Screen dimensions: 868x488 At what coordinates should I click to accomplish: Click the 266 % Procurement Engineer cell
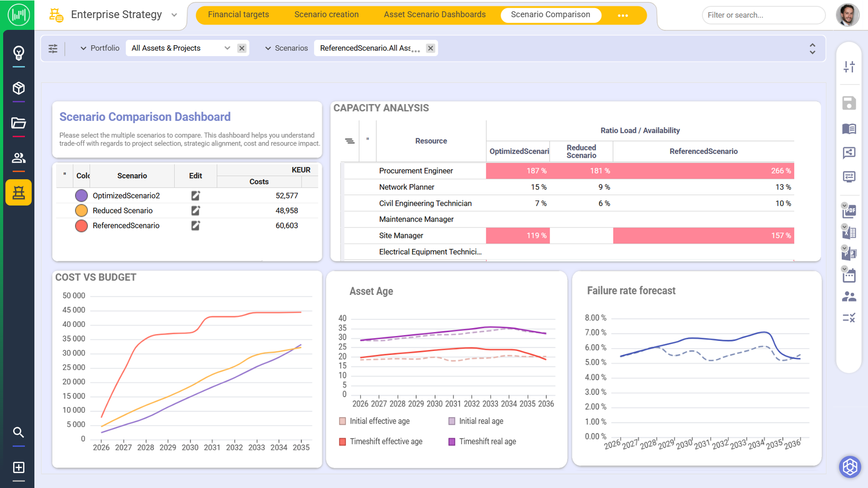[x=703, y=171]
